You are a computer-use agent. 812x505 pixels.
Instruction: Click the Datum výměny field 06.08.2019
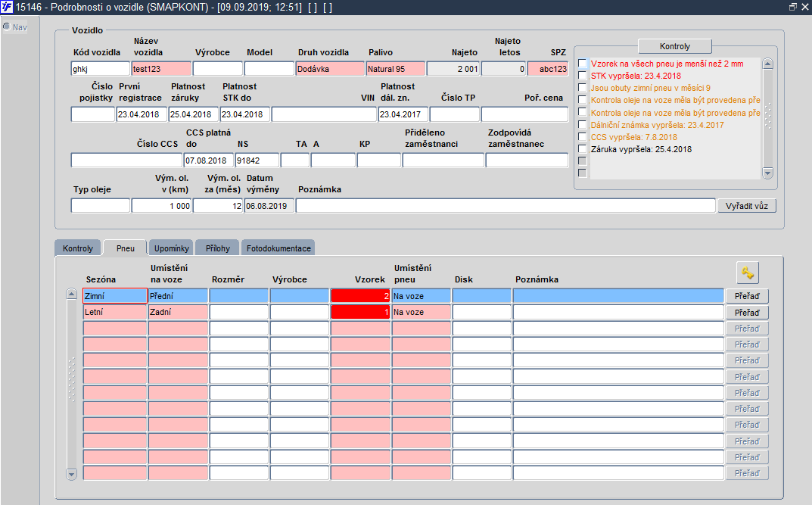(x=269, y=206)
